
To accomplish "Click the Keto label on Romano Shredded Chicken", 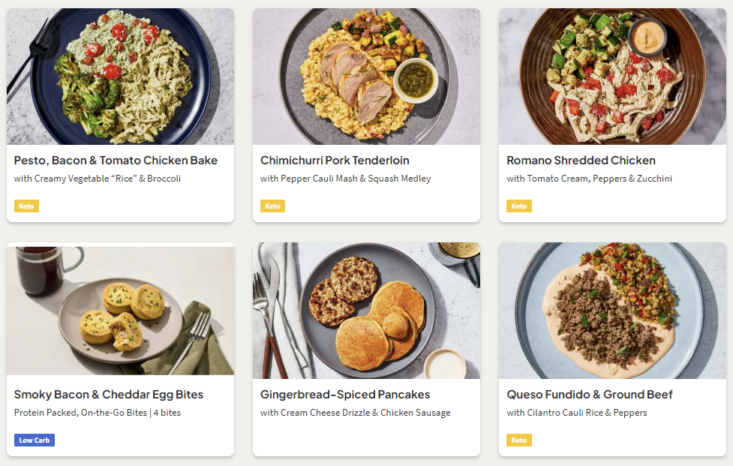I will pos(518,206).
